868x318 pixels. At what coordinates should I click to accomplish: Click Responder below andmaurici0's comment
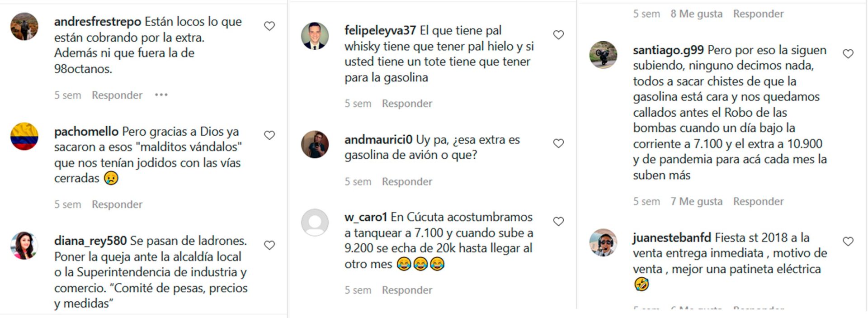[x=407, y=181]
